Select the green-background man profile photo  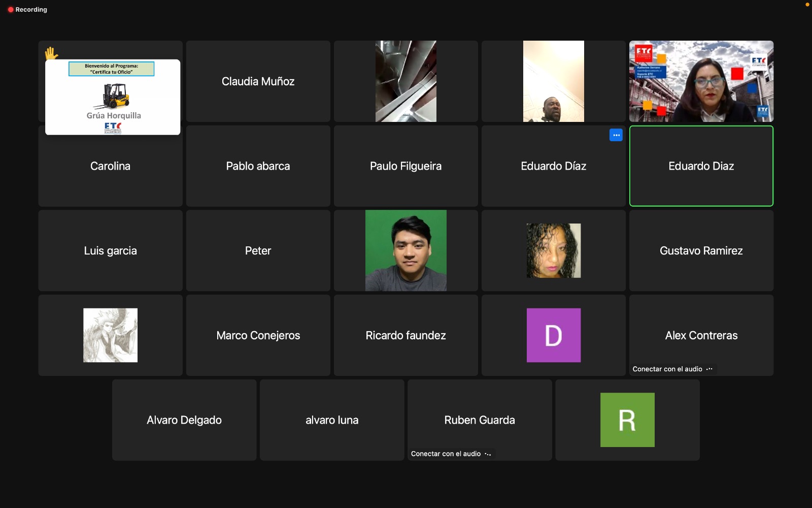coord(405,250)
